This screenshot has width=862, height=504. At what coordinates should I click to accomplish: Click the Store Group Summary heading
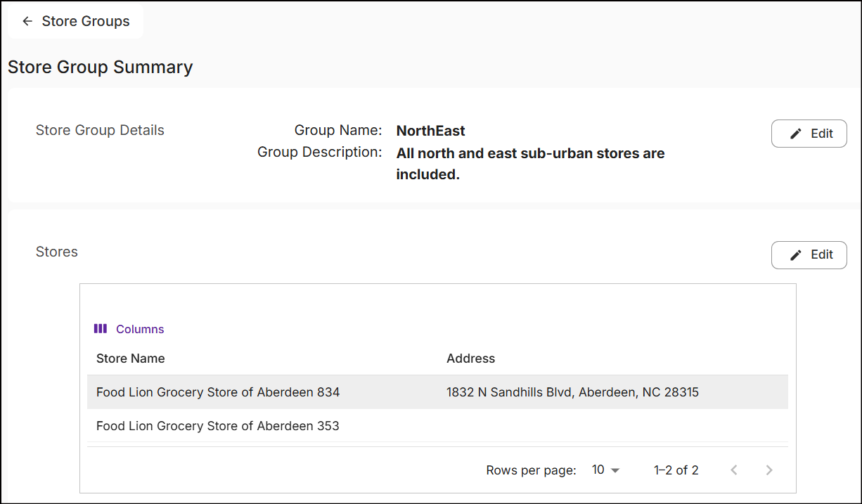click(x=101, y=67)
